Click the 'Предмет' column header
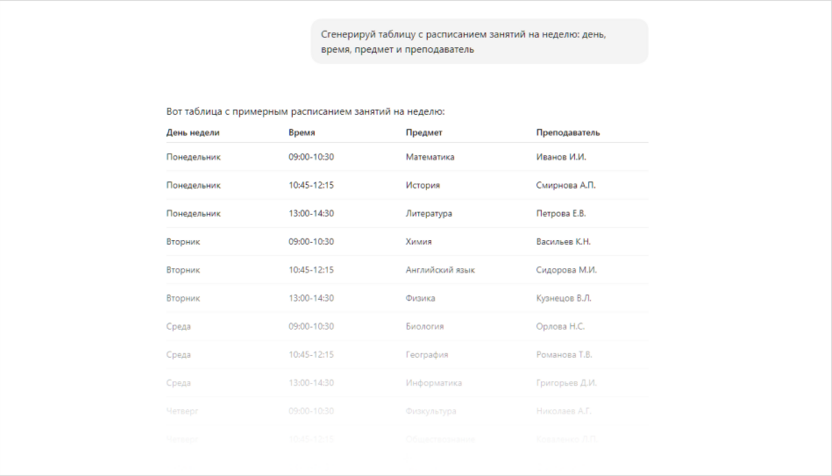This screenshot has width=832, height=476. point(424,132)
